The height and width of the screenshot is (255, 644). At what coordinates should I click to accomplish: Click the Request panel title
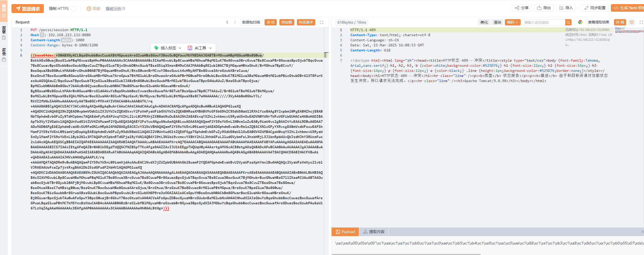[22, 22]
